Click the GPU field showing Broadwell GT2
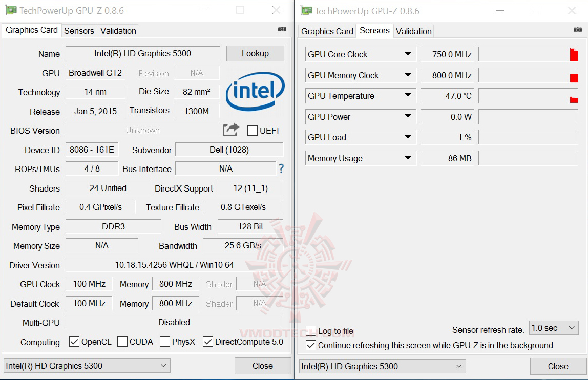 tap(95, 73)
